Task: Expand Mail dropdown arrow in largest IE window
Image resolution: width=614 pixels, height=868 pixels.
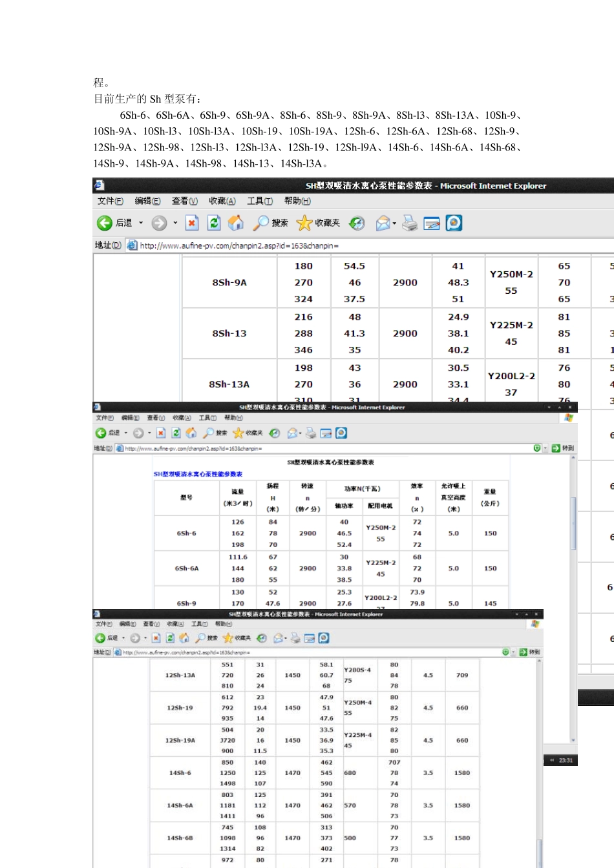Action: tap(394, 223)
